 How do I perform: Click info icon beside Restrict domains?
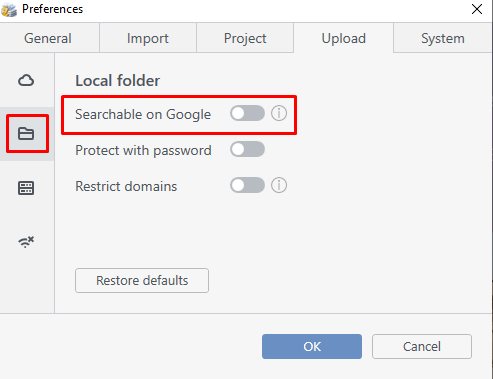[x=279, y=185]
